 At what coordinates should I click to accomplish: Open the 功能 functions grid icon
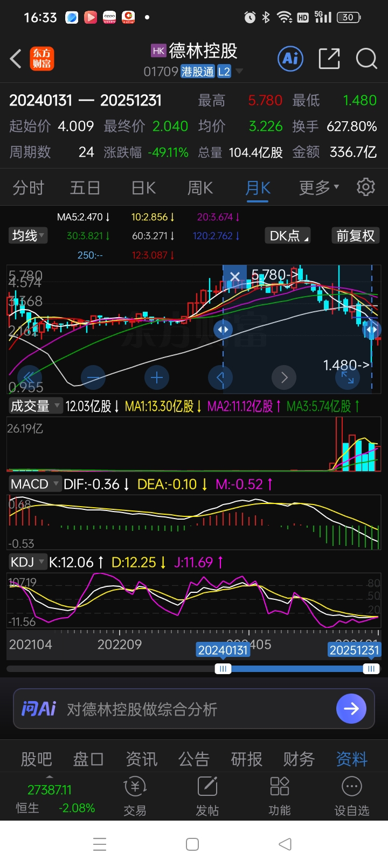click(x=280, y=796)
